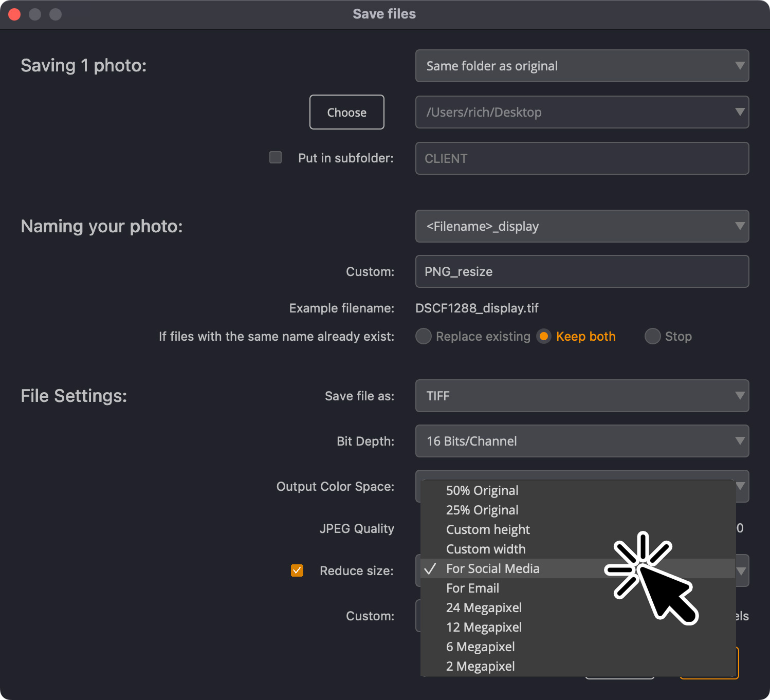Click the PNG_resize custom name field
Image resolution: width=770 pixels, height=700 pixels.
(582, 271)
